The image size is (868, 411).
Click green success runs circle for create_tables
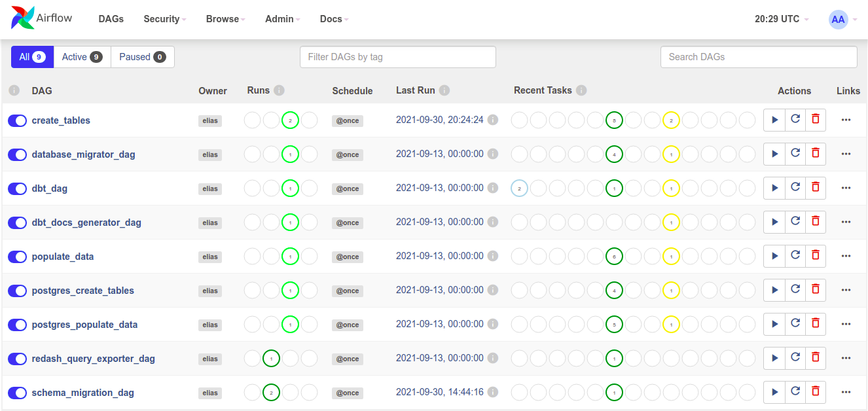[290, 120]
